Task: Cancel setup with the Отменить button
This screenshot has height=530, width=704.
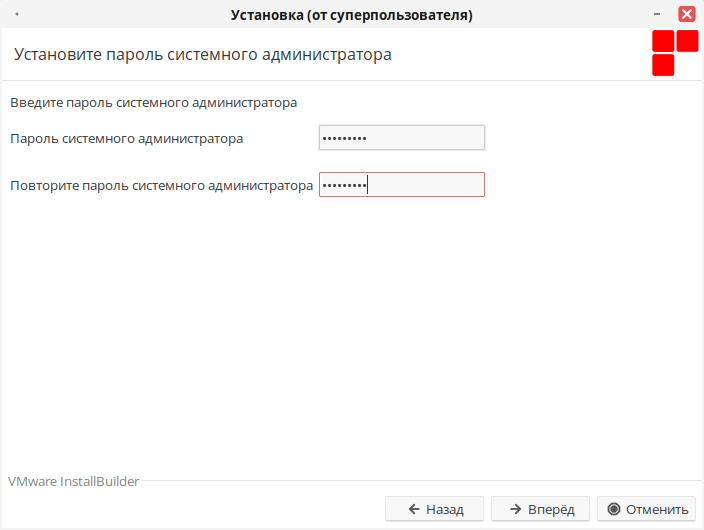Action: 646,509
